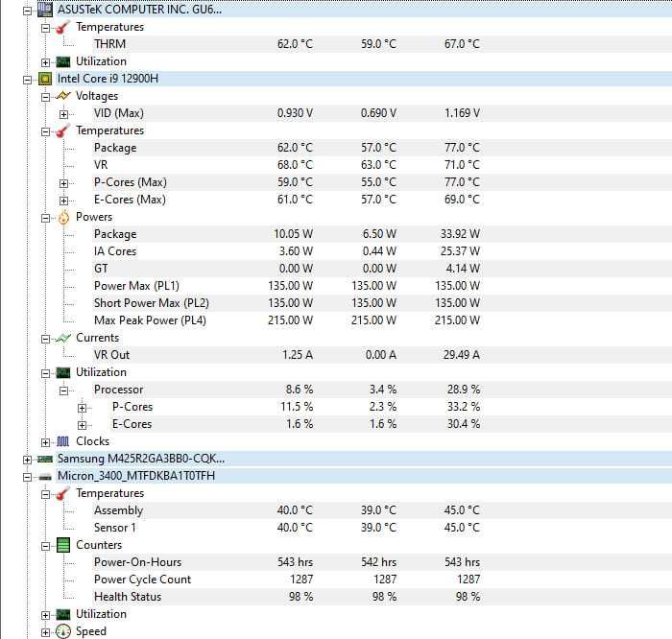Expand the P-Cores (Max) temperatures
The height and width of the screenshot is (639, 672).
pyautogui.click(x=63, y=183)
